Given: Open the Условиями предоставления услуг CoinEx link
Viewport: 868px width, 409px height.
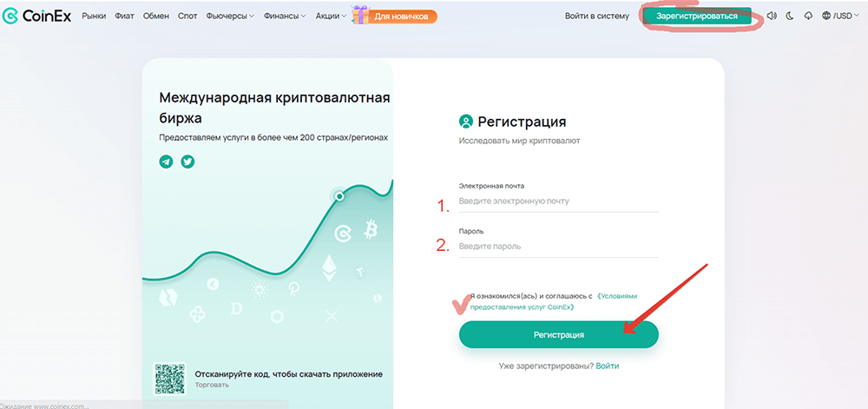Looking at the screenshot, I should click(554, 301).
